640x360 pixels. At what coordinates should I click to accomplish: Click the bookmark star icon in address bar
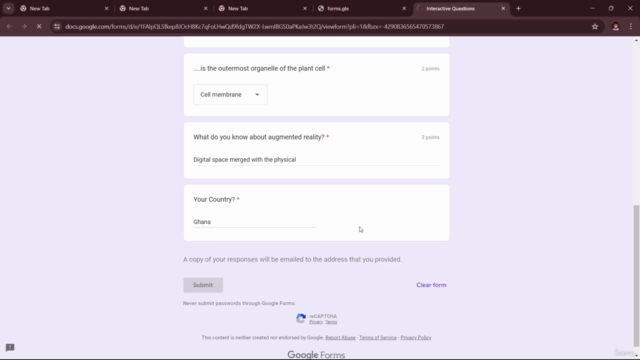595,27
